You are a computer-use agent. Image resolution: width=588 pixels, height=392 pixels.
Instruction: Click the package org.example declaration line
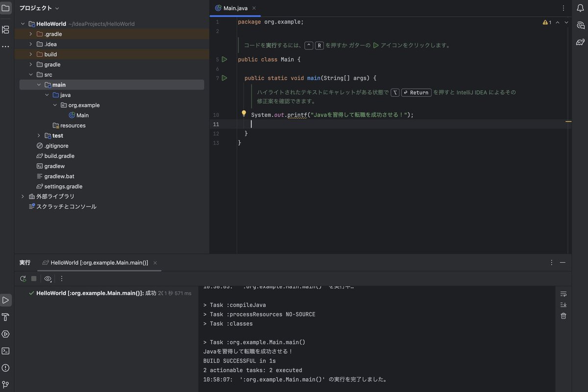pyautogui.click(x=270, y=22)
